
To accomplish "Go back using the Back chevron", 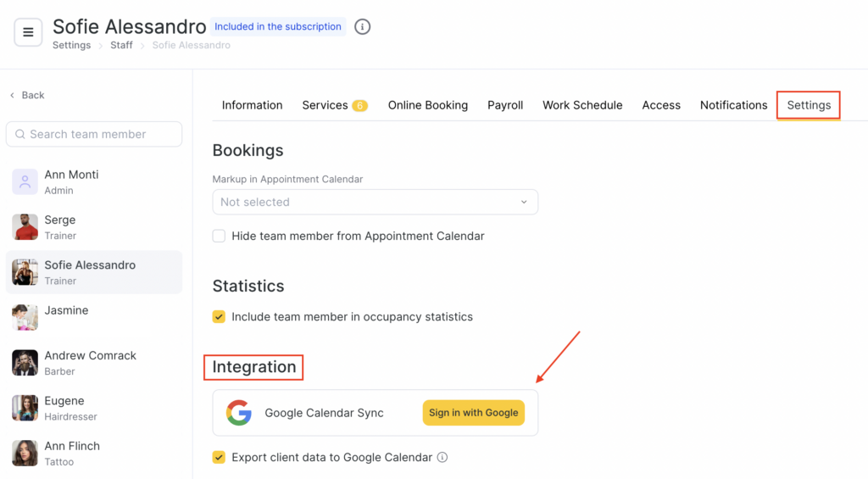I will point(12,95).
